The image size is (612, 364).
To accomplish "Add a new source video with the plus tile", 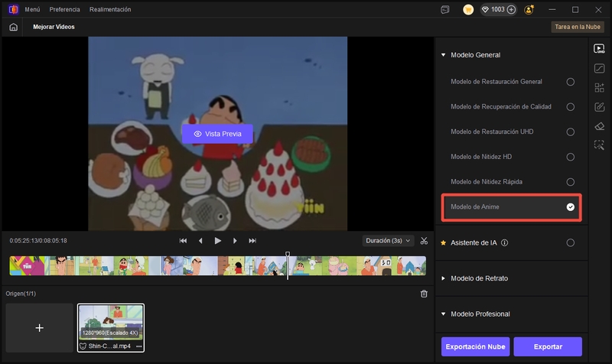I will pos(40,328).
